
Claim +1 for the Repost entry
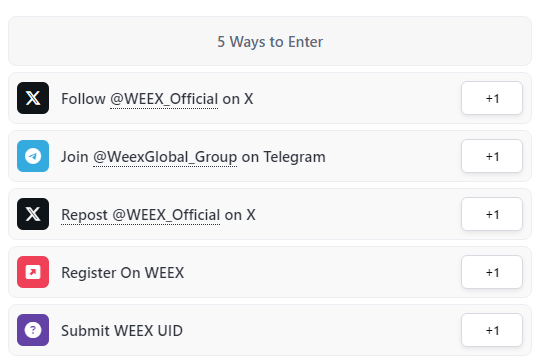tap(492, 214)
